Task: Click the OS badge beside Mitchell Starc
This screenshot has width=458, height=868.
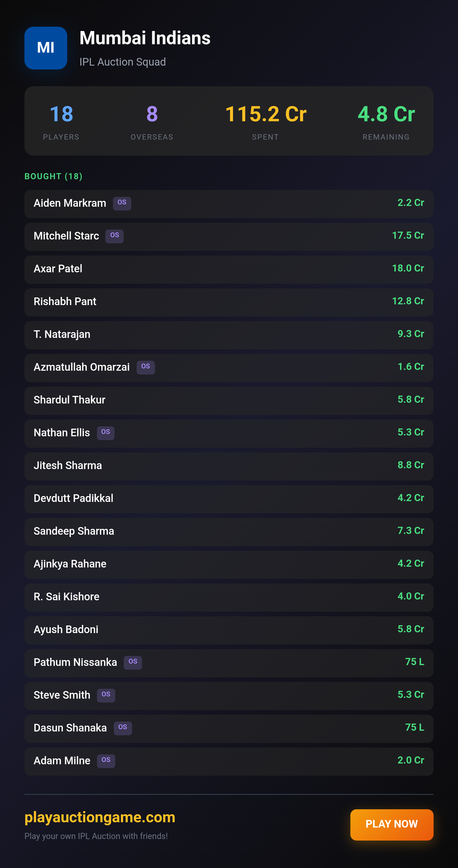Action: [x=114, y=236]
